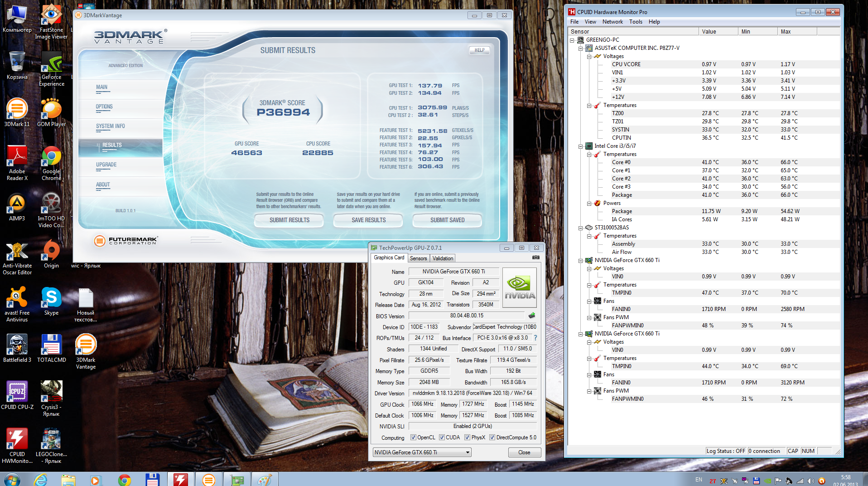868x486 pixels.
Task: Toggle the PhysX checkbox in GPU-Z
Action: click(467, 437)
